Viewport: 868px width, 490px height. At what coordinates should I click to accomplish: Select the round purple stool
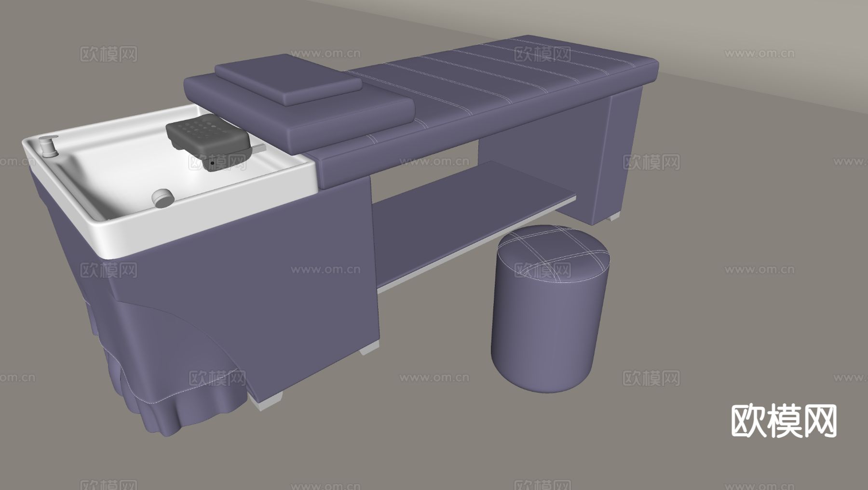click(550, 308)
